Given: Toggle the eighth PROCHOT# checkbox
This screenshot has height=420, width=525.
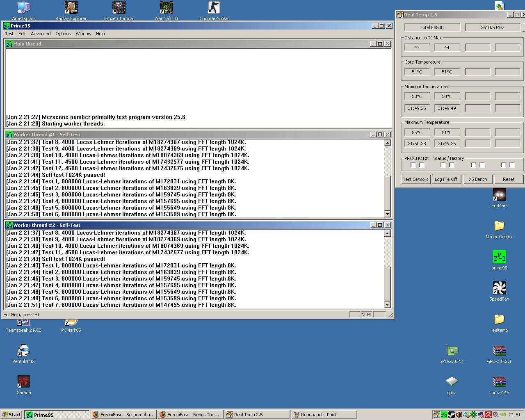Looking at the screenshot, I should point(512,165).
